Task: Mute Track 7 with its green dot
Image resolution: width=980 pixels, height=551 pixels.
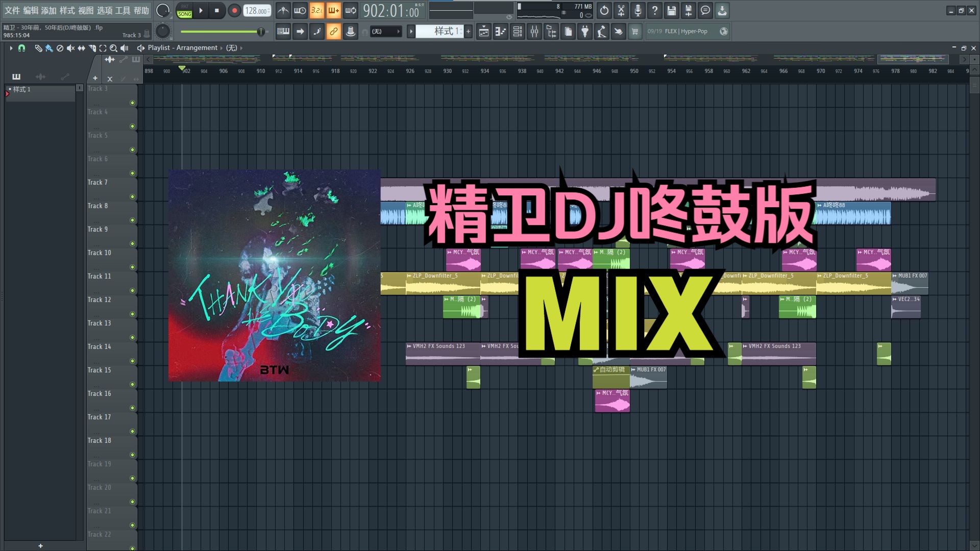Action: coord(132,197)
